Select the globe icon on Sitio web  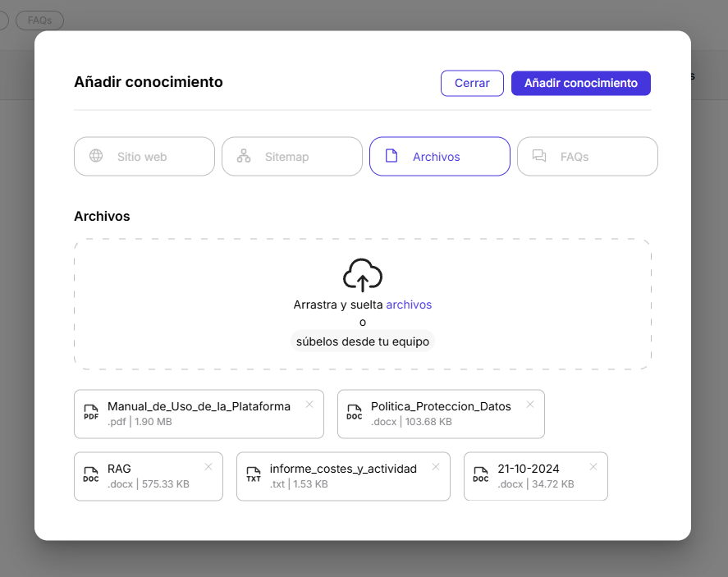(x=95, y=156)
